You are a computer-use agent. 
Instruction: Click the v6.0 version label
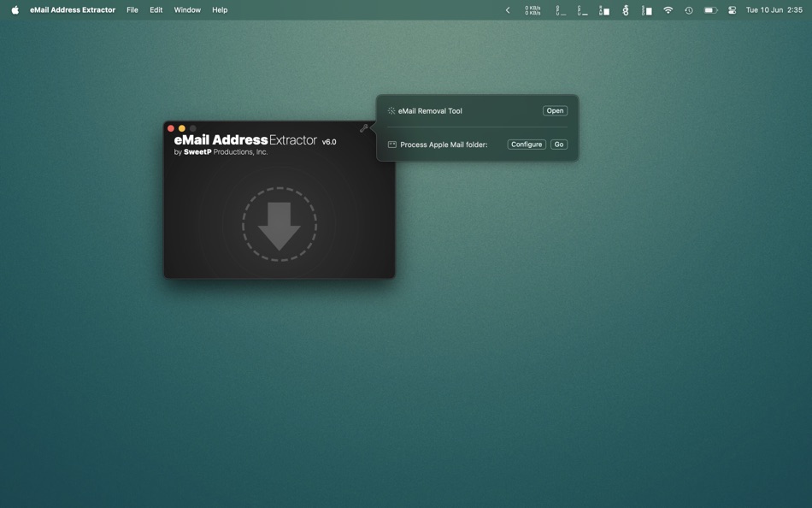click(x=329, y=141)
